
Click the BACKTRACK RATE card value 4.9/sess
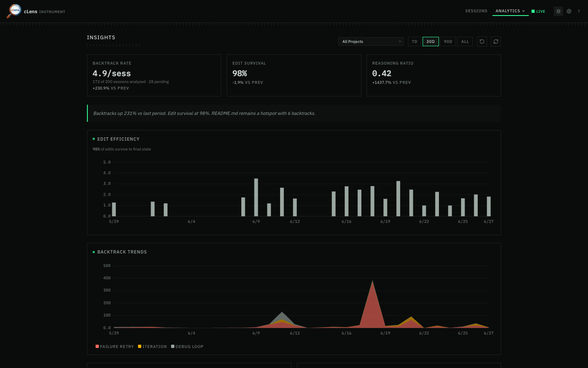pyautogui.click(x=111, y=73)
